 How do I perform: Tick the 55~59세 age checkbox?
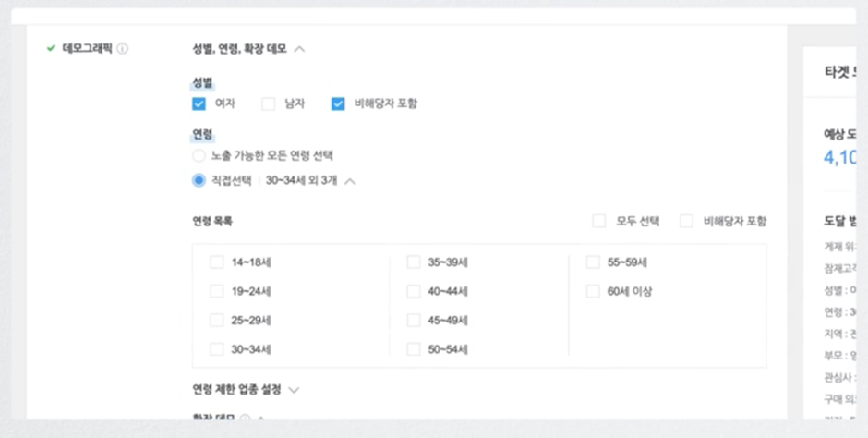[x=593, y=262]
